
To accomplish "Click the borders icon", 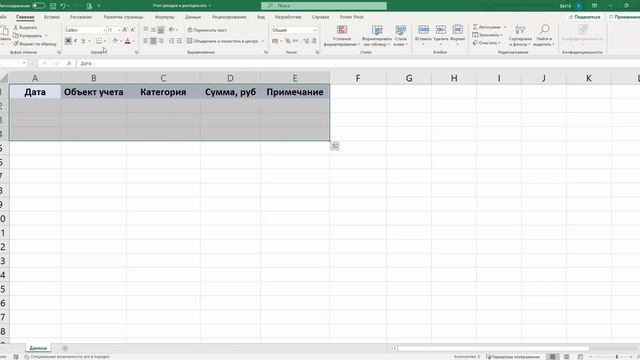I will click(99, 41).
